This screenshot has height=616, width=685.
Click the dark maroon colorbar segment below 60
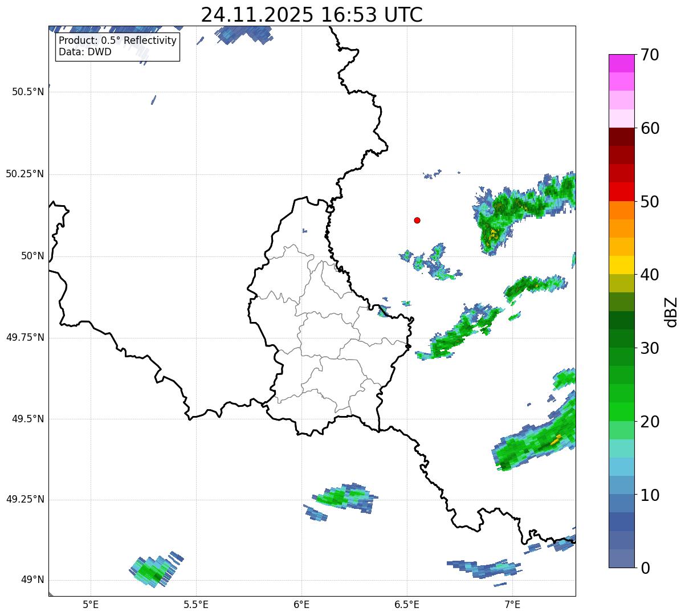[622, 137]
